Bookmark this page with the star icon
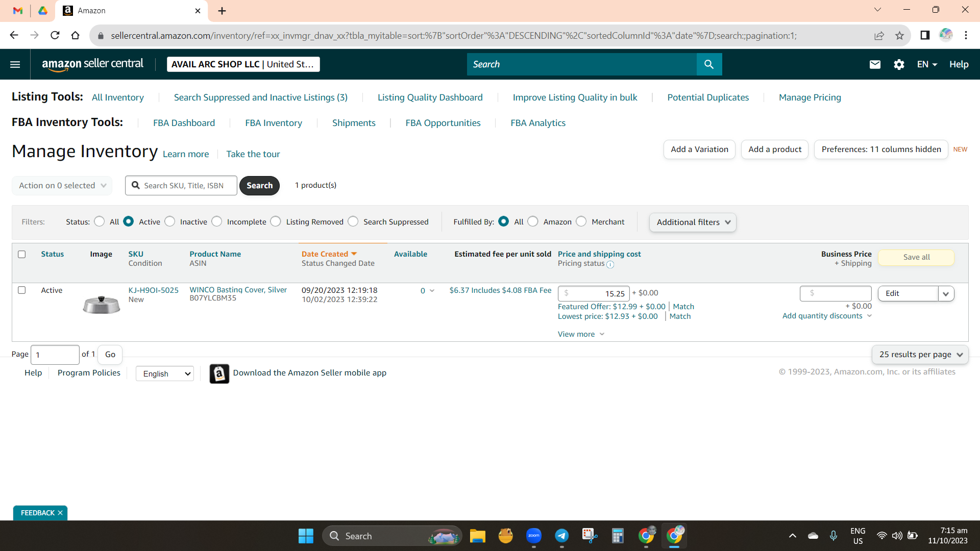Image resolution: width=980 pixels, height=551 pixels. tap(899, 35)
